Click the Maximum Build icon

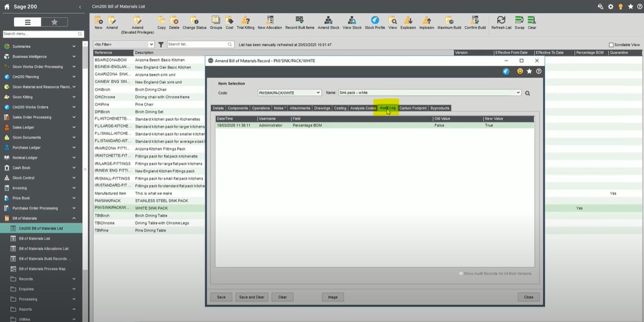click(449, 22)
